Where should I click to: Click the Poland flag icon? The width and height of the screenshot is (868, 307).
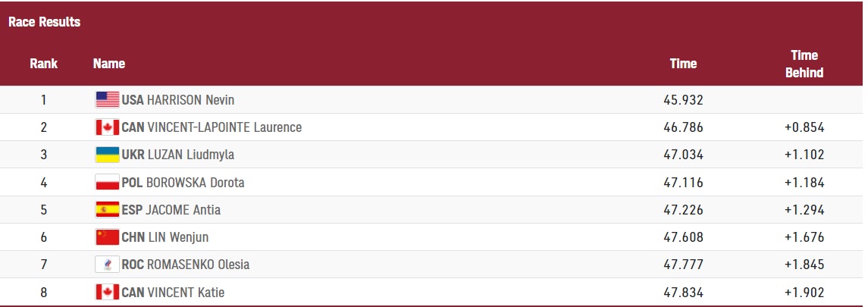[x=108, y=182]
